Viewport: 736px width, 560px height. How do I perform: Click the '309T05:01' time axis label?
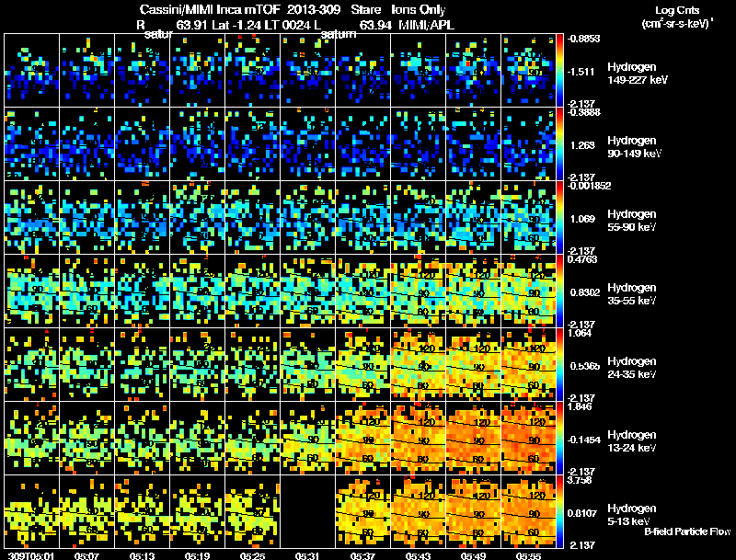pyautogui.click(x=31, y=556)
